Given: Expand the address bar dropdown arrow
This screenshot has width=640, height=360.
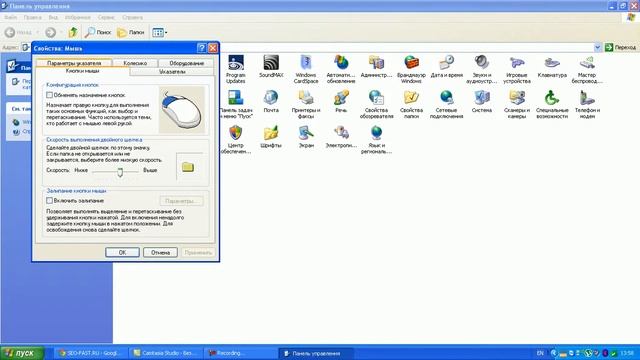Looking at the screenshot, I should (x=598, y=47).
